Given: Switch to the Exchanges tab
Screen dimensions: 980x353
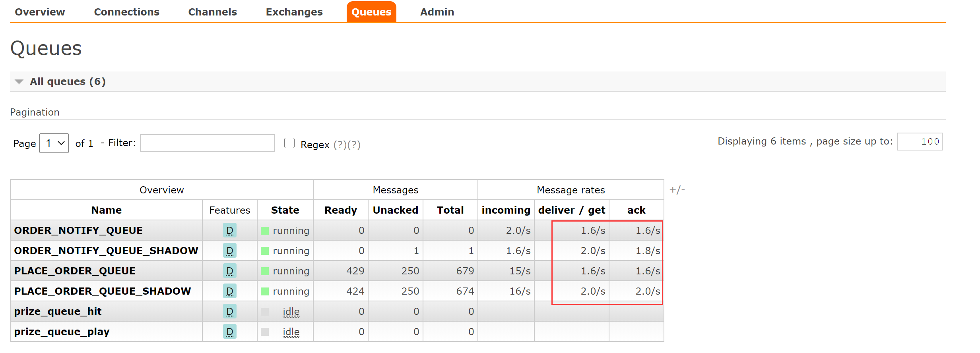Looking at the screenshot, I should tap(294, 12).
